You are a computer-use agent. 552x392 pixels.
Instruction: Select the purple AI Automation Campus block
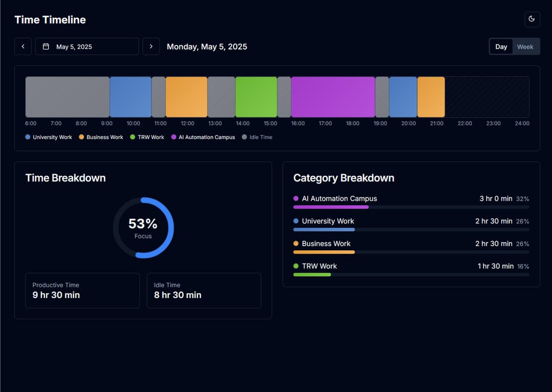[x=333, y=97]
